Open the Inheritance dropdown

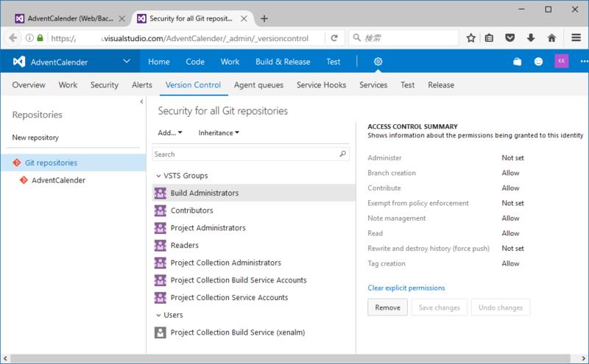[x=219, y=132]
